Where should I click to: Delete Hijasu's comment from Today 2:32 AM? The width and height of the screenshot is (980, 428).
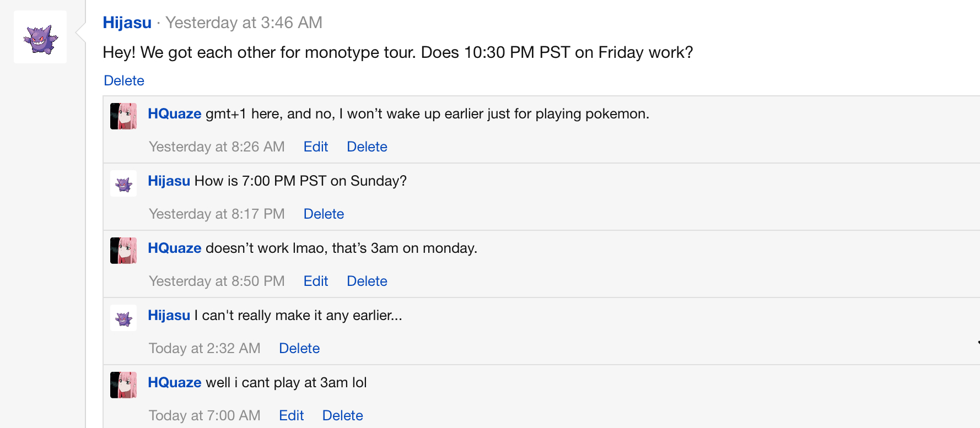(299, 348)
